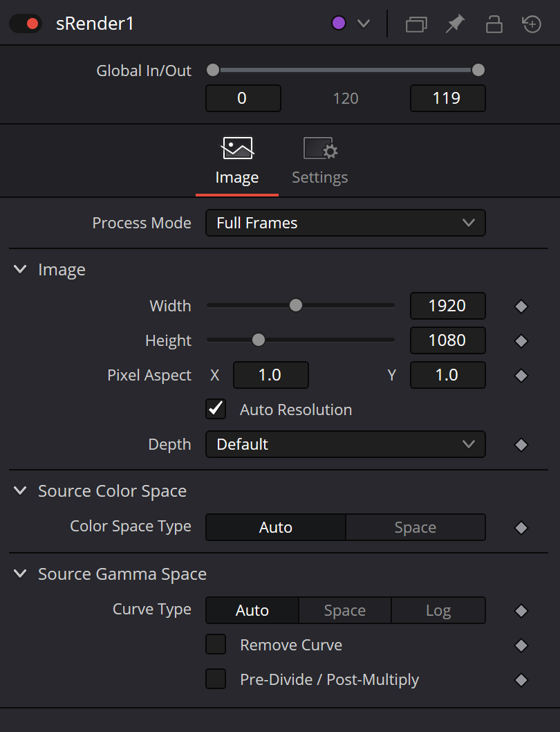Pin the sRender1 inspector panel
The width and height of the screenshot is (560, 732).
click(x=455, y=24)
